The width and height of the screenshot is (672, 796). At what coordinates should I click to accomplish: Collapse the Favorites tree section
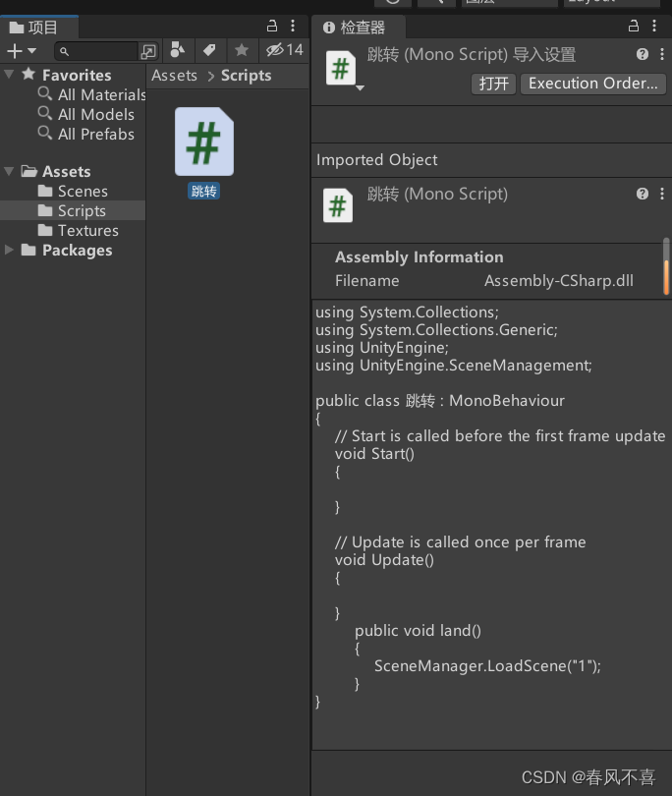pos(9,75)
